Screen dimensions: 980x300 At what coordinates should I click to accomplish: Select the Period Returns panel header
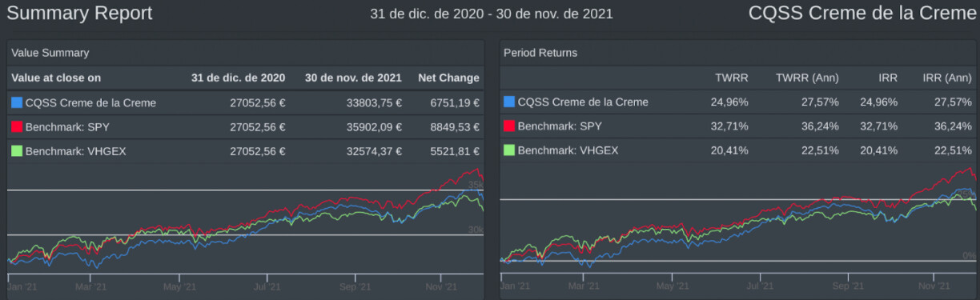coord(738,53)
